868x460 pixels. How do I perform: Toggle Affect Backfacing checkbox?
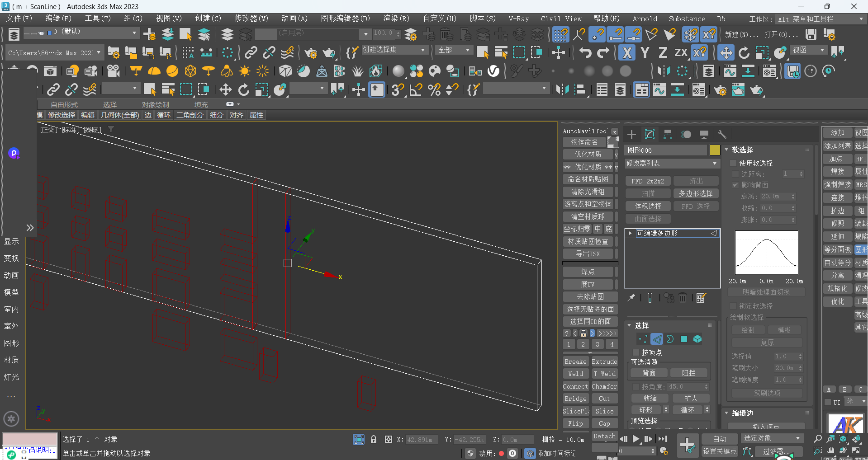735,185
